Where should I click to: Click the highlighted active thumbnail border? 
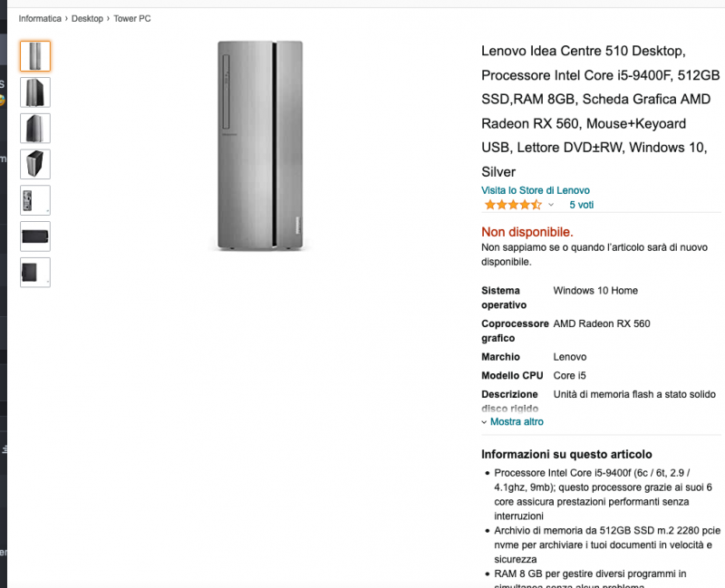(x=34, y=56)
